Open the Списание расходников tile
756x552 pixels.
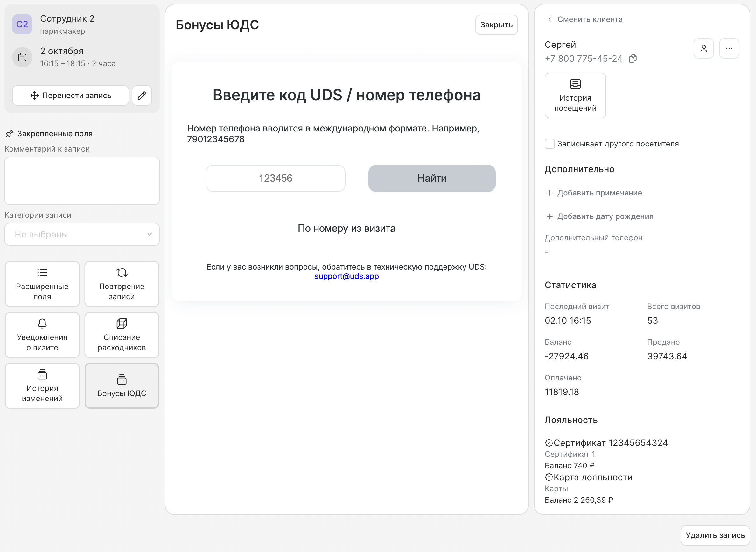click(x=122, y=335)
